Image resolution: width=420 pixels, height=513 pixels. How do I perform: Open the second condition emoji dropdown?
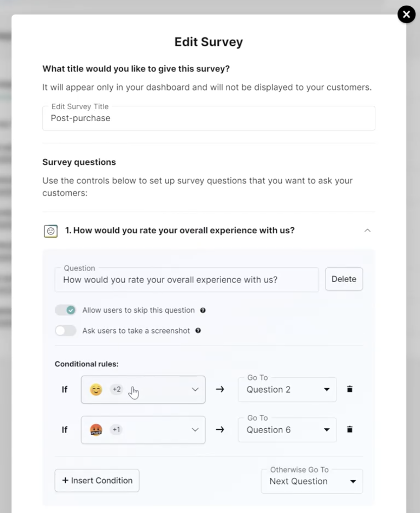(x=195, y=430)
